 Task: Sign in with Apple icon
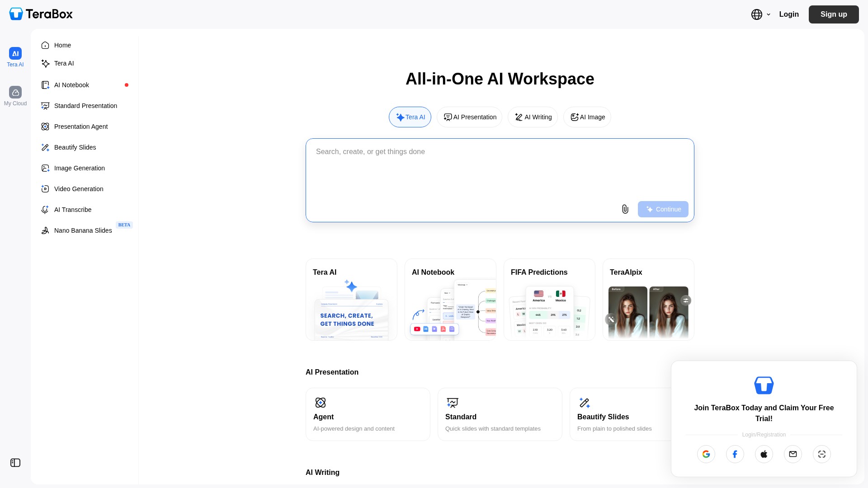point(764,454)
